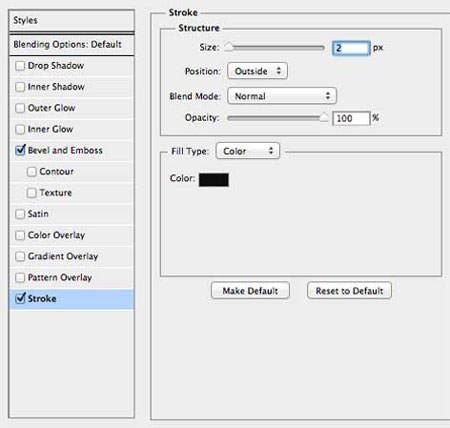
Task: Select the Inner Shadow style label
Action: click(x=56, y=87)
